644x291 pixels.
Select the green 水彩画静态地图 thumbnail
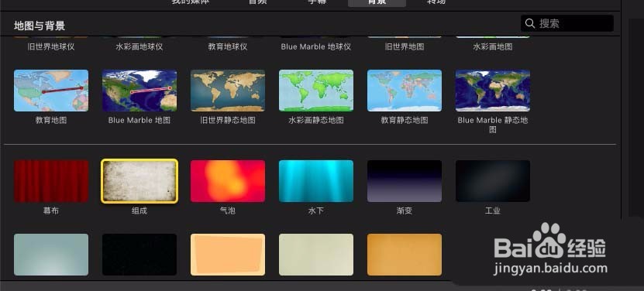(316, 91)
